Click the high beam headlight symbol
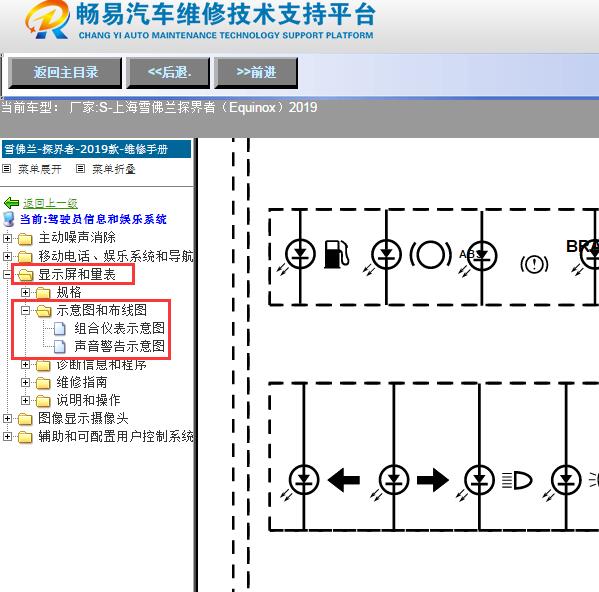The width and height of the screenshot is (599, 592). 517,480
